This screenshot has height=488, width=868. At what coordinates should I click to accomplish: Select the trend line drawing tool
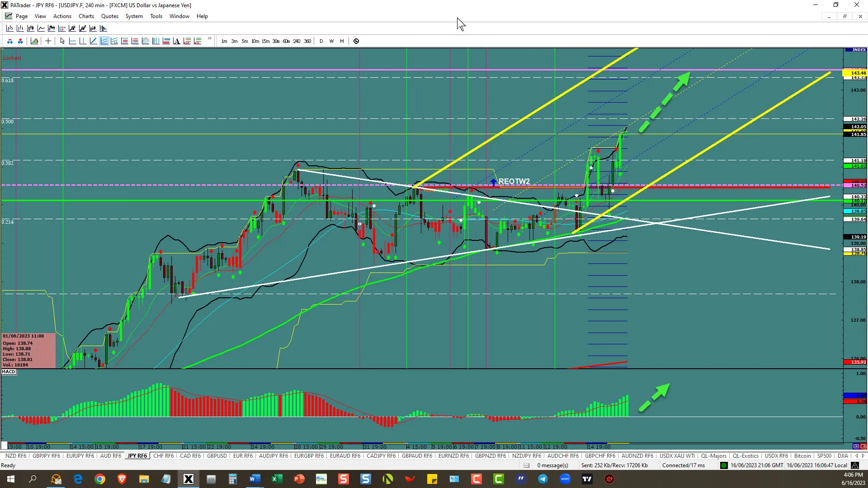(93, 41)
